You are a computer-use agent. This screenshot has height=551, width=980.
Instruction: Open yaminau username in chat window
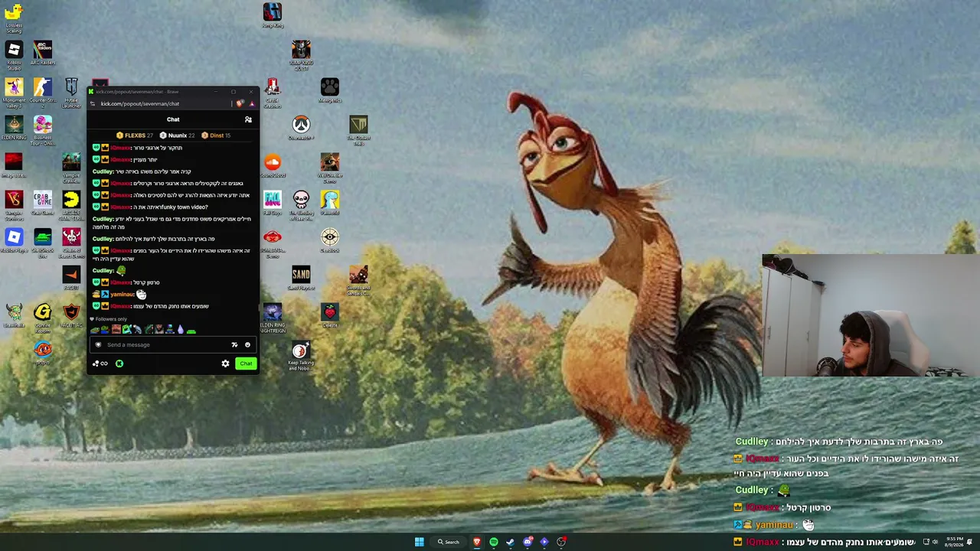[x=122, y=294]
